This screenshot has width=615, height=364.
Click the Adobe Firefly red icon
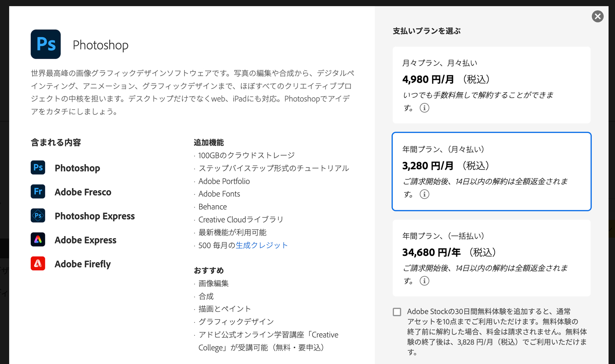pyautogui.click(x=38, y=264)
